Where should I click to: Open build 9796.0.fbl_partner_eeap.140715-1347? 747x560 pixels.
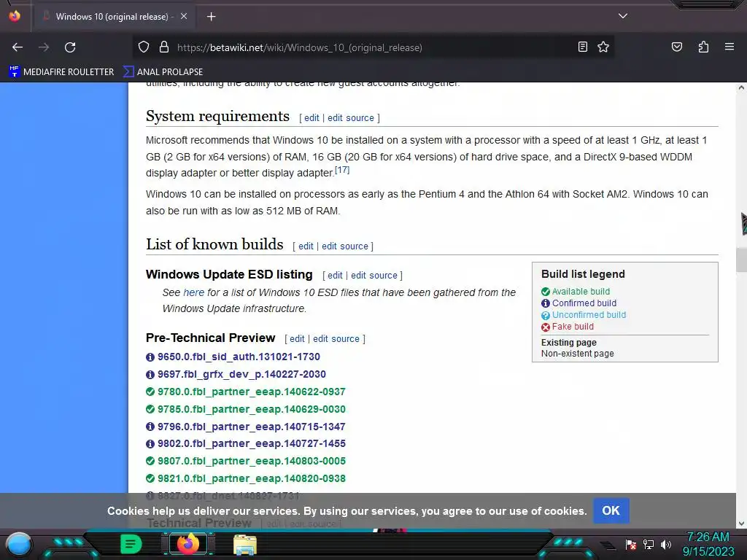pos(252,427)
